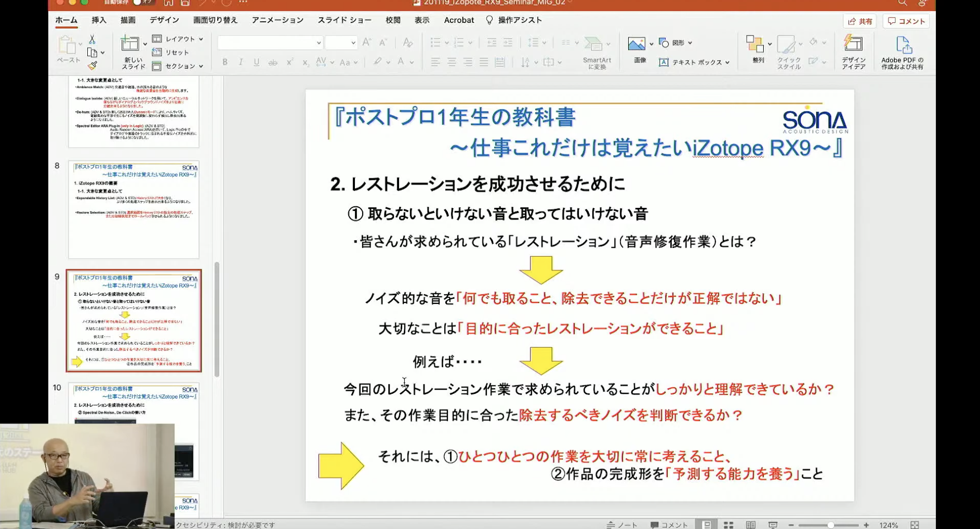
Task: Open the デザイン Design tab
Action: tap(164, 20)
